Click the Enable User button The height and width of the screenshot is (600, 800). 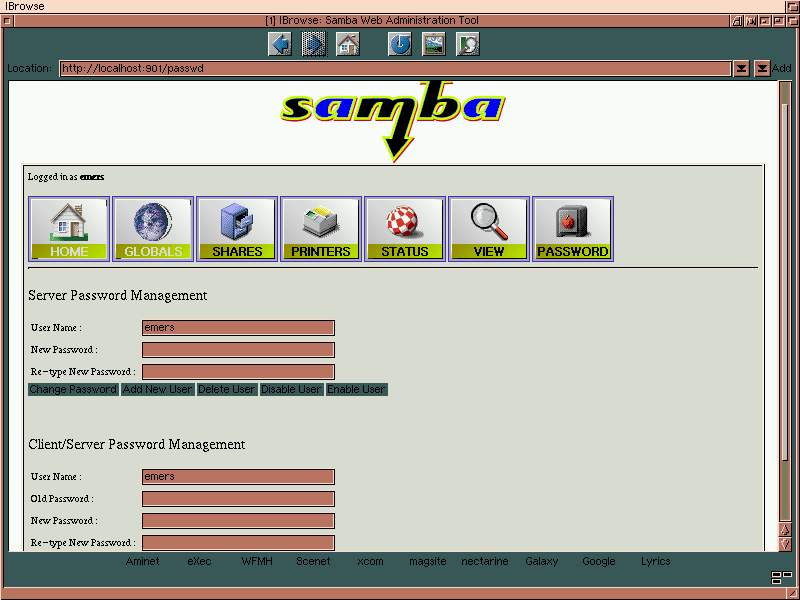point(356,389)
